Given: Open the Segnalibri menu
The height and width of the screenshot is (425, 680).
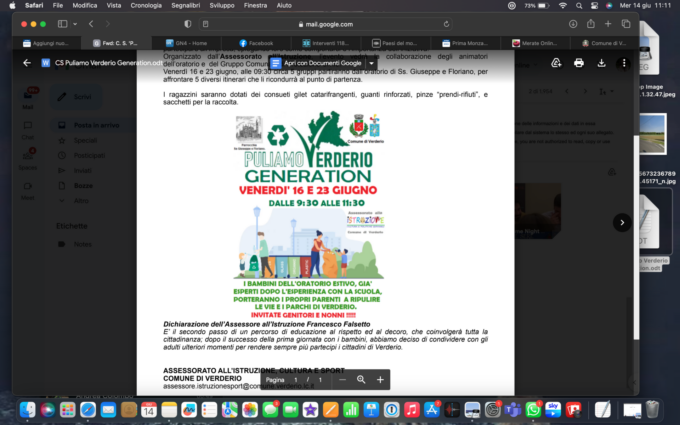Looking at the screenshot, I should (186, 5).
